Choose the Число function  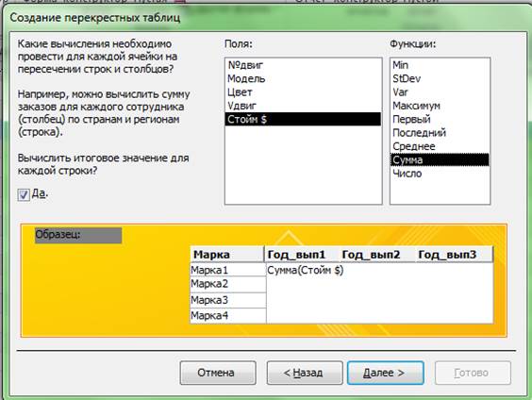[440, 174]
